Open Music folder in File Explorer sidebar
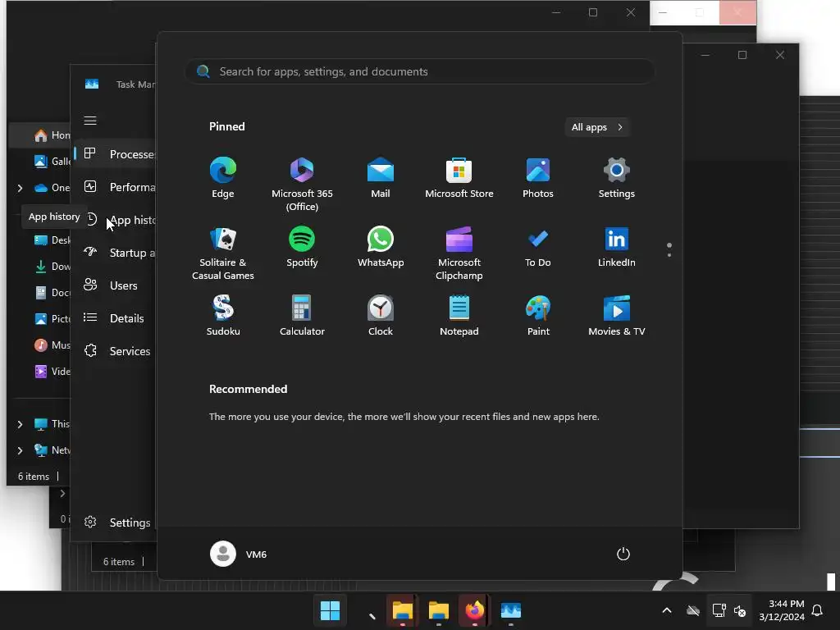Screen dimensions: 840x630 pyautogui.click(x=52, y=345)
